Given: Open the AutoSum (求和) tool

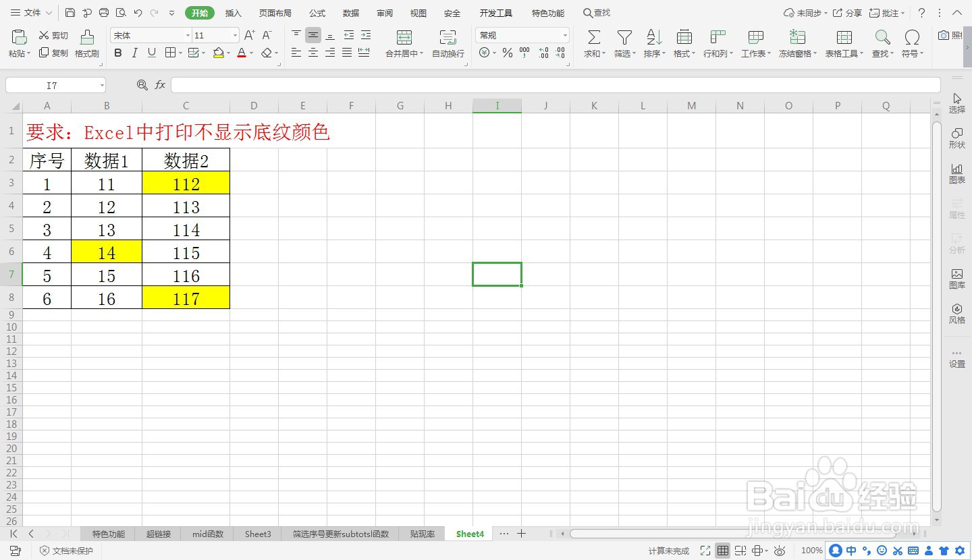Looking at the screenshot, I should 594,43.
